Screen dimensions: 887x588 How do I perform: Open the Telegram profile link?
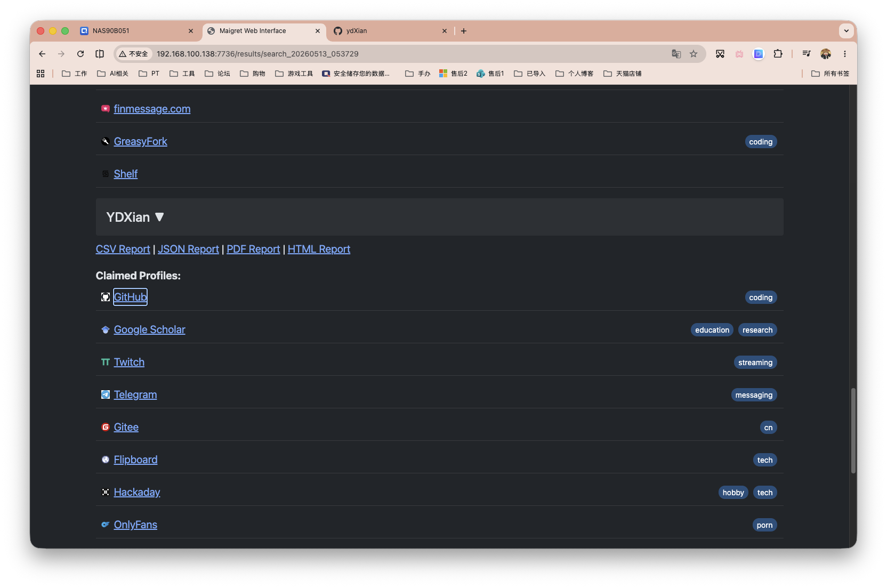[x=135, y=394]
